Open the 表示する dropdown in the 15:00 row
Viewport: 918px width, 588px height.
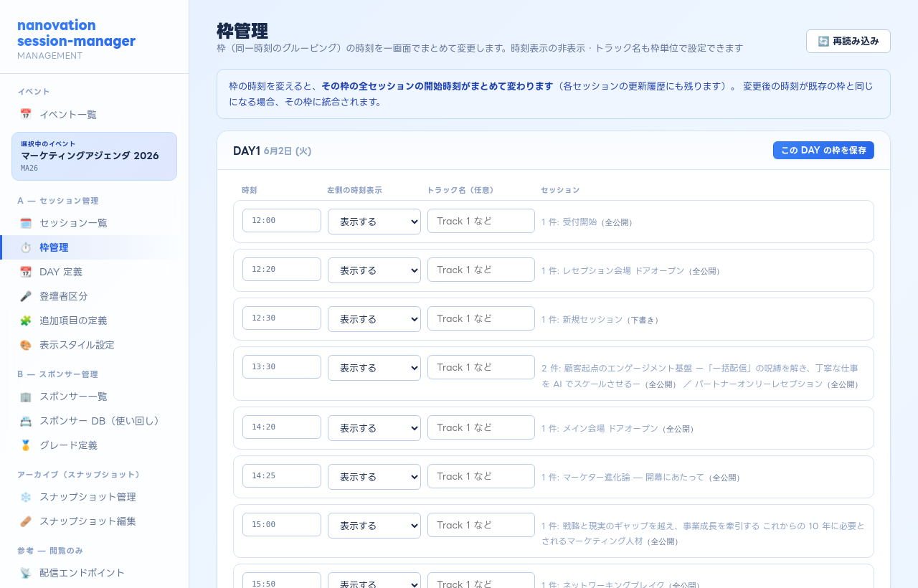[x=374, y=526]
